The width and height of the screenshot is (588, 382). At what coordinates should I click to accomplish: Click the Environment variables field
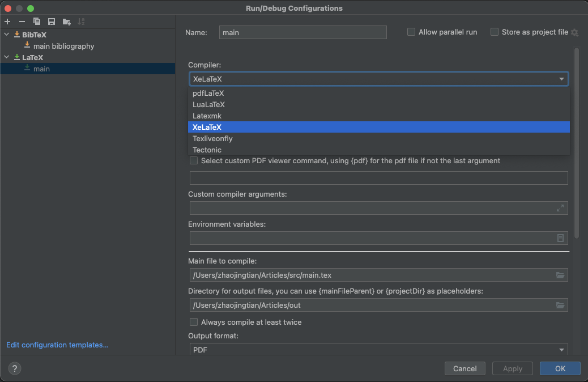[379, 238]
